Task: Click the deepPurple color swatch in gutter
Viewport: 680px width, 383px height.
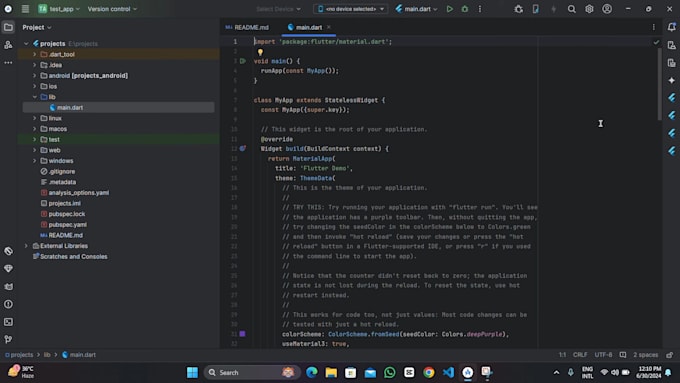Action: (x=242, y=334)
